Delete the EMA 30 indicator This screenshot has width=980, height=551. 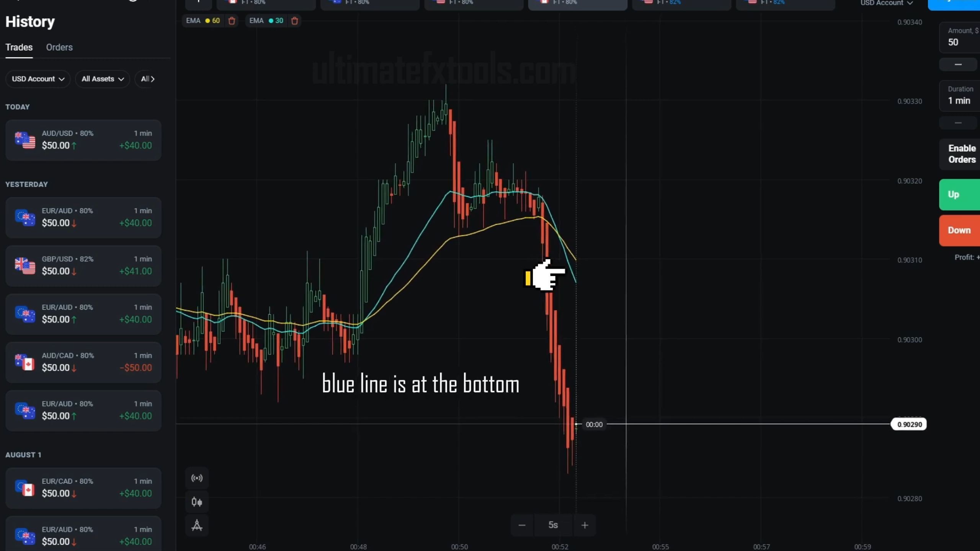tap(294, 21)
